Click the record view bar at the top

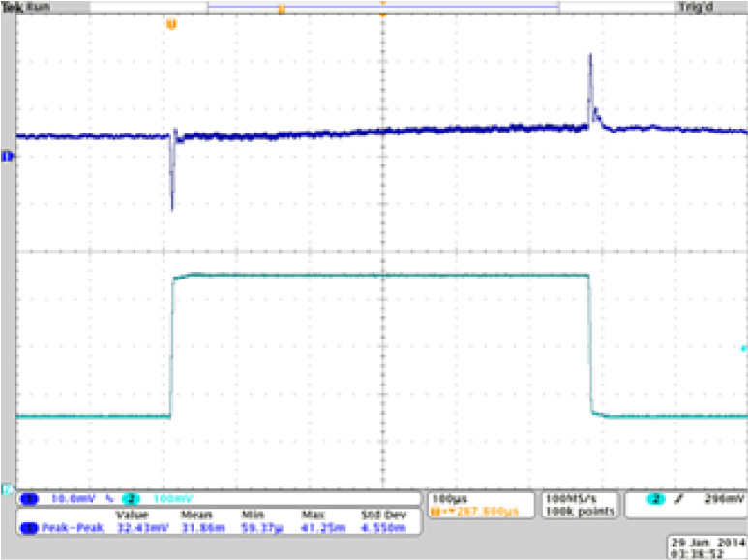(382, 8)
